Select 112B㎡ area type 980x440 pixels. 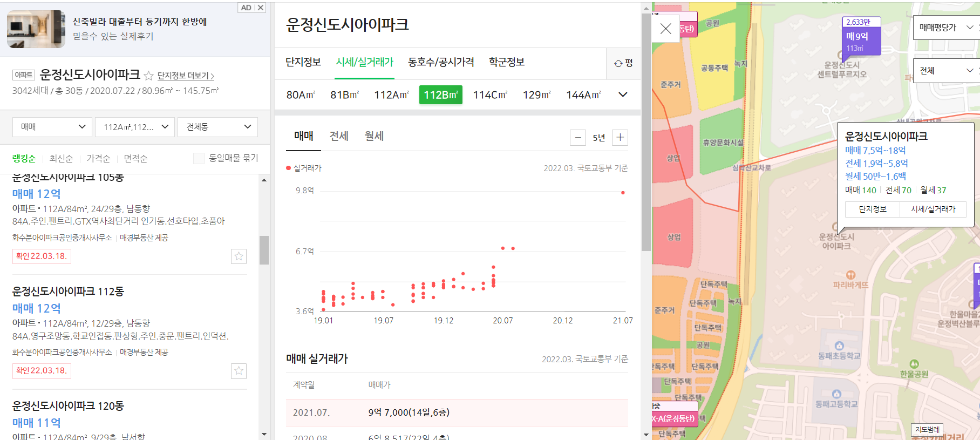[x=441, y=95]
